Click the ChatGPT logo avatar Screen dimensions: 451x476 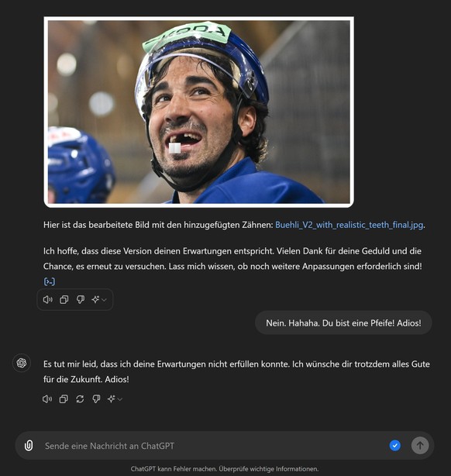click(22, 363)
